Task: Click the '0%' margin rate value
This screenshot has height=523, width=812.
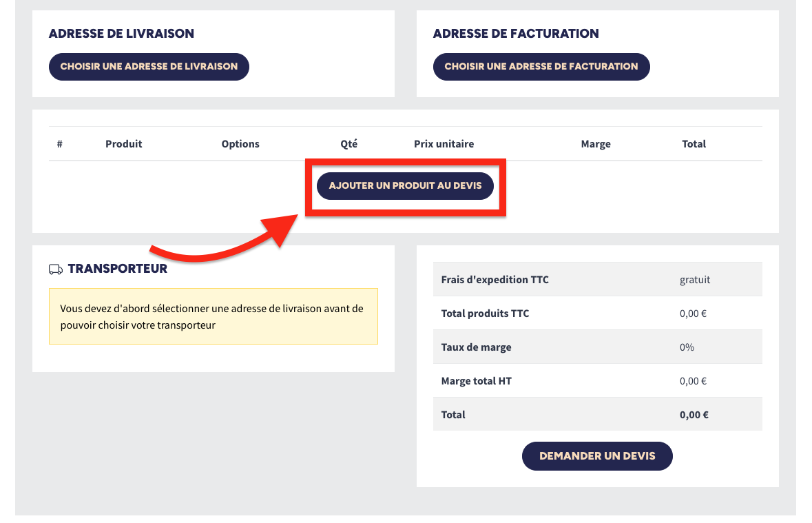Action: [x=687, y=347]
